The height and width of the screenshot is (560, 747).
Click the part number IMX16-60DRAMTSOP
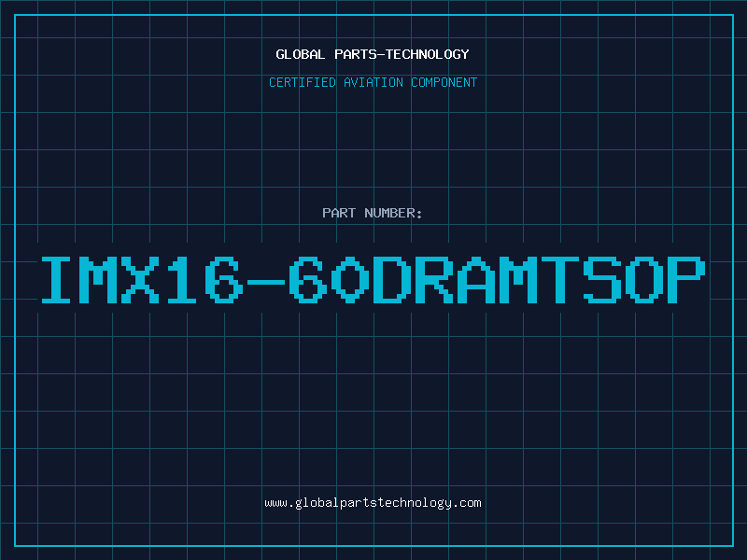[373, 280]
